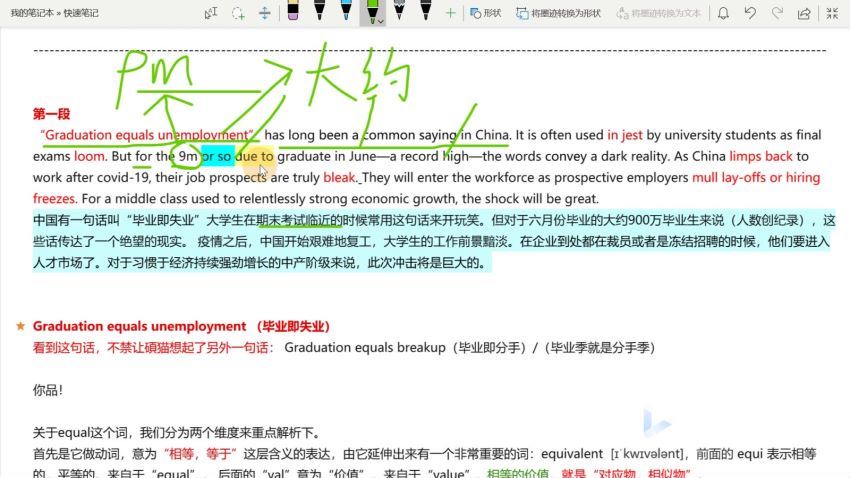Open 快速笔记 section in the breadcrumb
This screenshot has width=850, height=478.
point(81,13)
